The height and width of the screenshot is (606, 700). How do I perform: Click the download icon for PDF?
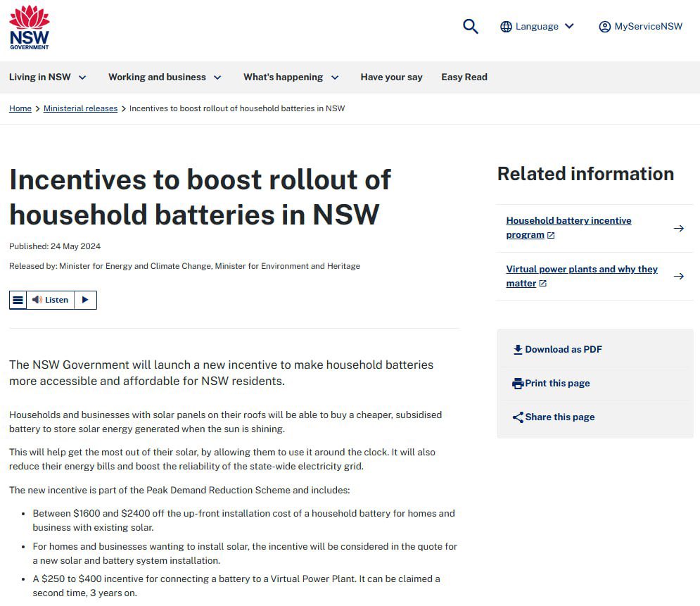[x=518, y=350]
